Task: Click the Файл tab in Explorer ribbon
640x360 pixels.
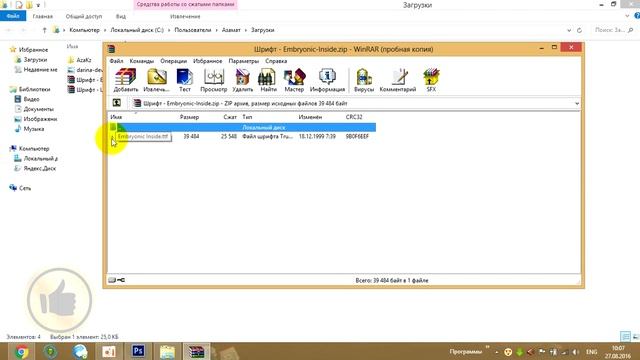Action: point(13,16)
